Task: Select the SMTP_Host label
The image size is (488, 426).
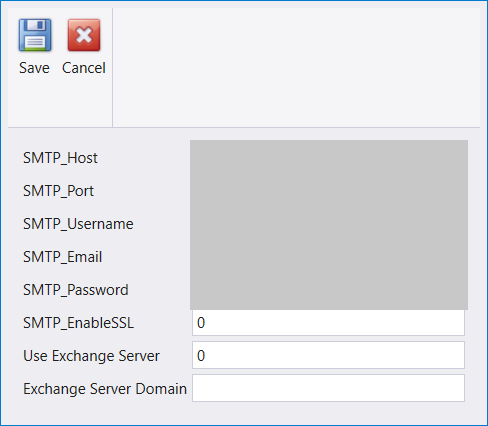Action: click(x=60, y=158)
